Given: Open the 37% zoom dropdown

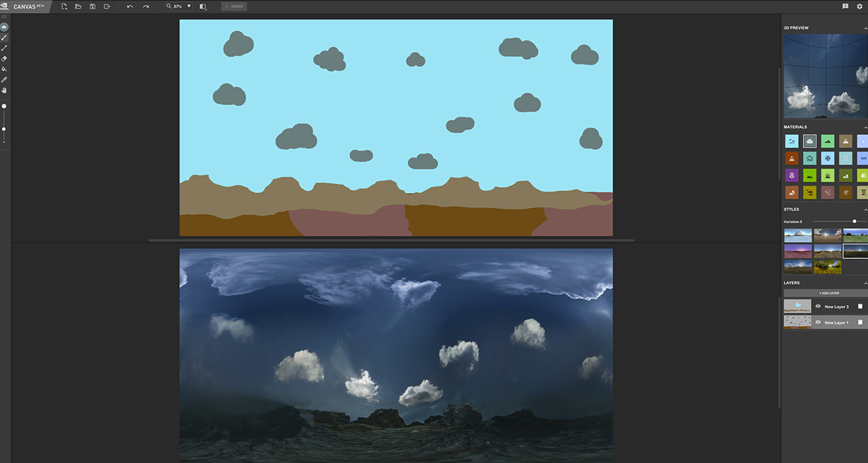Looking at the screenshot, I should (x=189, y=6).
